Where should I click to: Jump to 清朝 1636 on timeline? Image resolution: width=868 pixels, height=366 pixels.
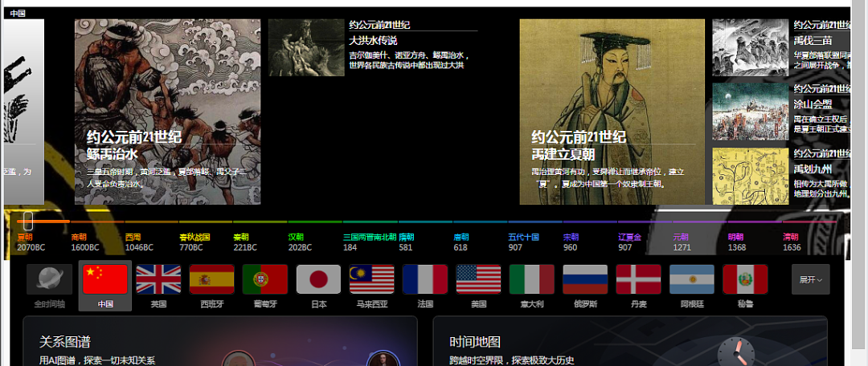click(x=792, y=242)
